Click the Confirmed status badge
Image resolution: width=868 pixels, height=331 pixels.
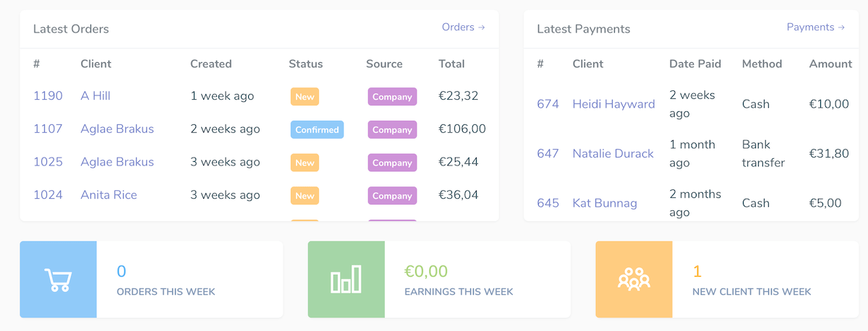(x=317, y=130)
